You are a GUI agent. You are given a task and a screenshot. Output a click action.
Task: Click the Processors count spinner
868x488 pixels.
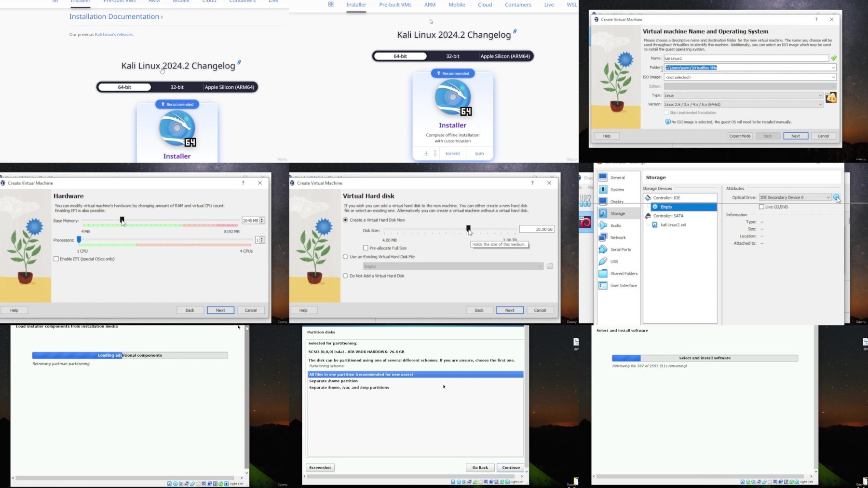262,240
